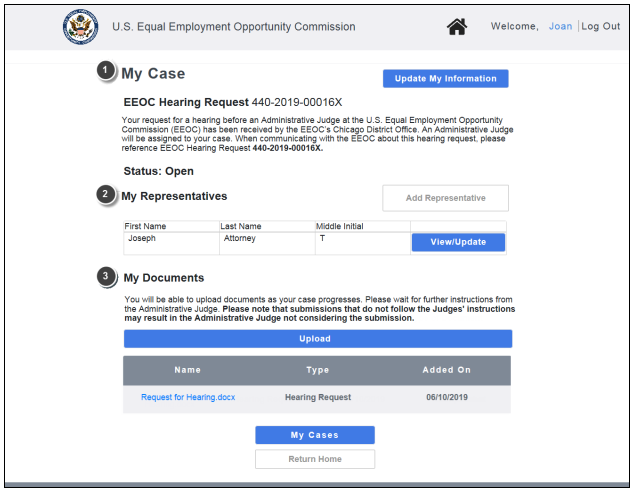Click the Type column header in documents table
This screenshot has height=489, width=633.
point(317,370)
